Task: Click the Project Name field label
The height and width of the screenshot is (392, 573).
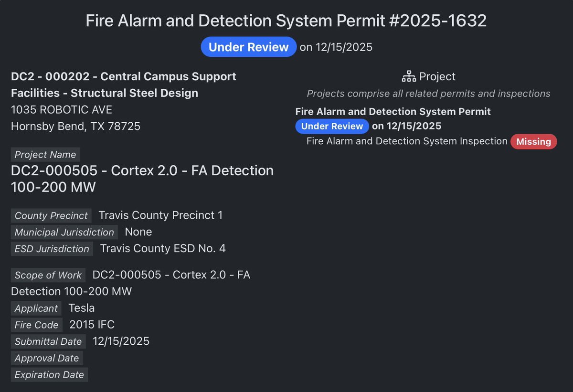Action: [x=45, y=155]
